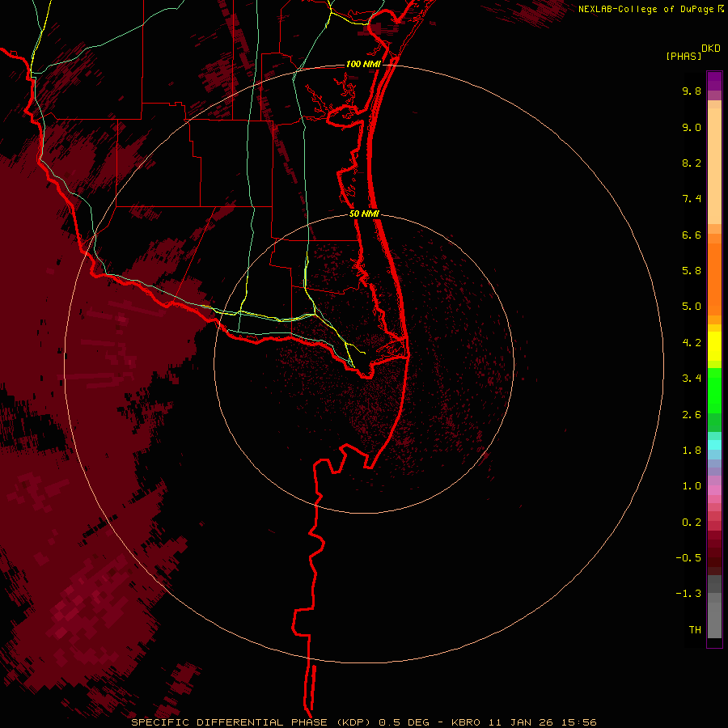Click the 2.6 legend value
The image size is (728, 728).
pyautogui.click(x=692, y=415)
